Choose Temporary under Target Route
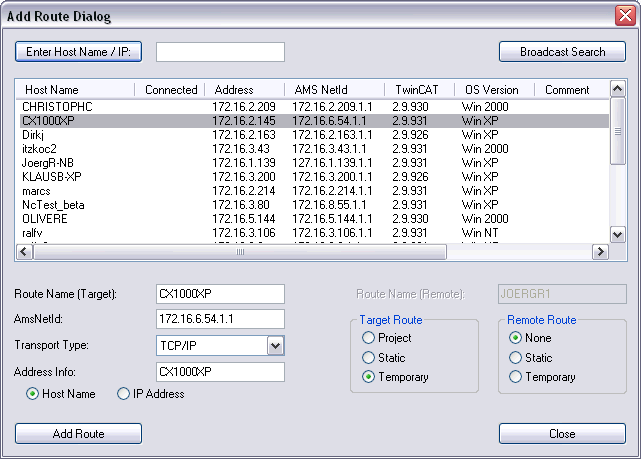This screenshot has width=641, height=459. 395,377
